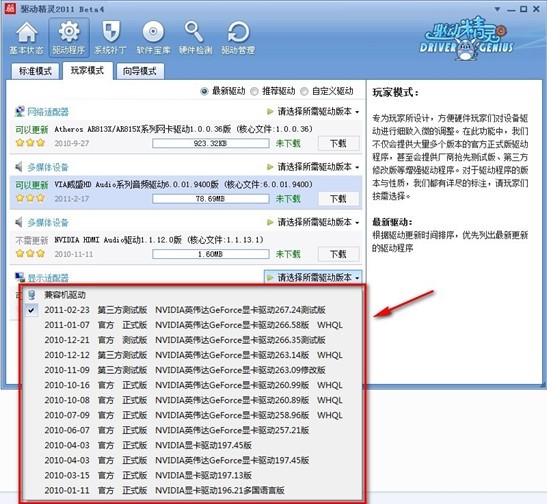Open the 软件宝库 disc icon
Image resolution: width=547 pixels, height=504 pixels.
(x=153, y=38)
